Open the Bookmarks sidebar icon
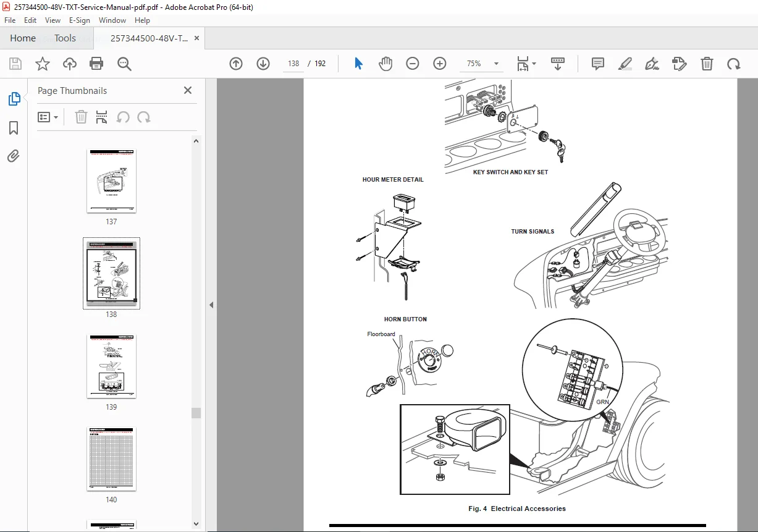The height and width of the screenshot is (532, 758). (x=14, y=128)
